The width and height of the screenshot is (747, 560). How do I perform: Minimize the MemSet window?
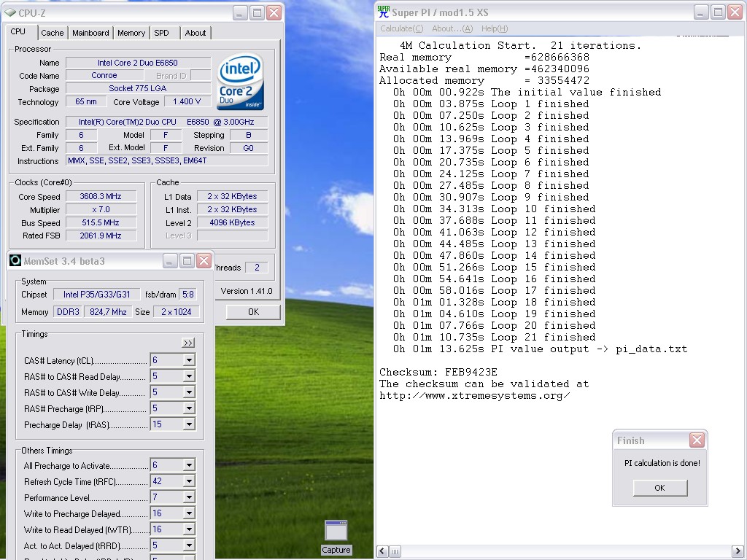pyautogui.click(x=169, y=260)
